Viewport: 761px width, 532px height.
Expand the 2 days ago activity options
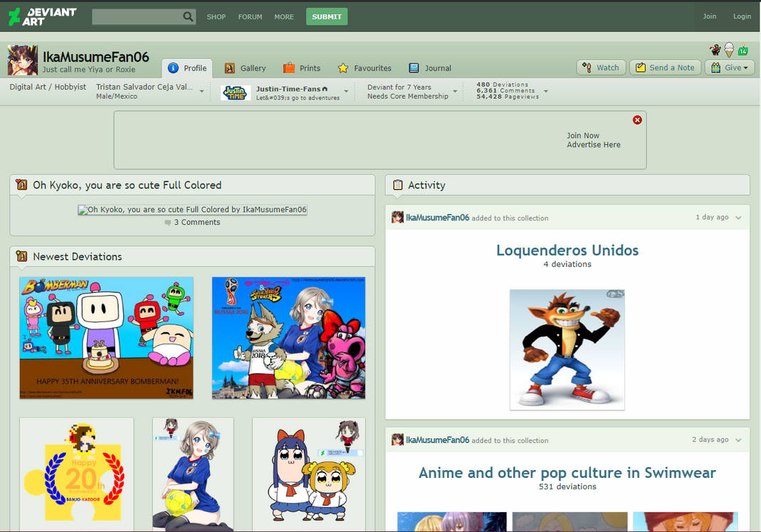tap(739, 440)
